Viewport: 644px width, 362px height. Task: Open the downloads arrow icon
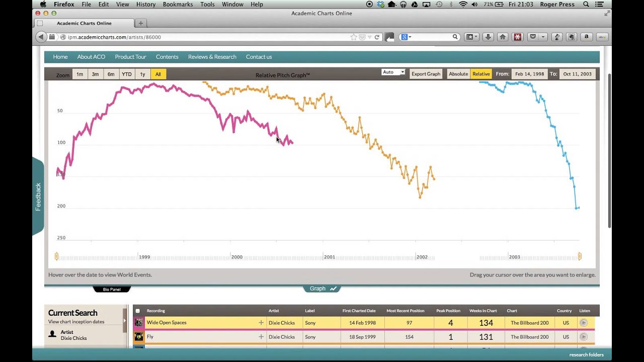(488, 37)
